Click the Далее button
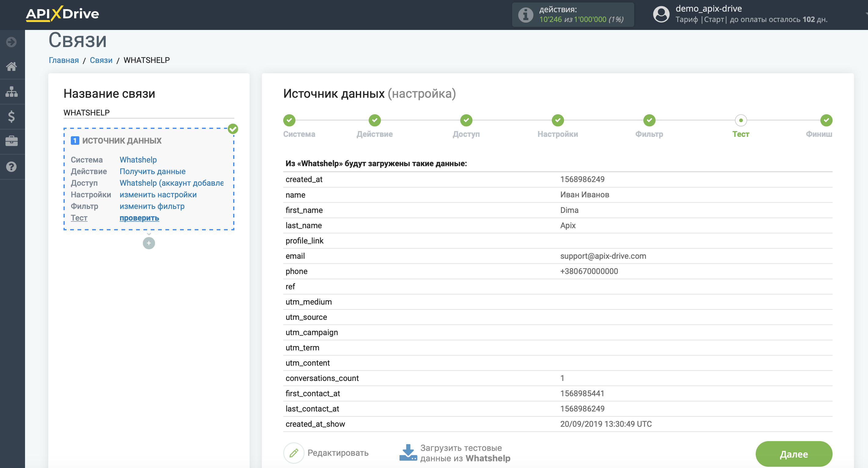868x468 pixels. (794, 454)
